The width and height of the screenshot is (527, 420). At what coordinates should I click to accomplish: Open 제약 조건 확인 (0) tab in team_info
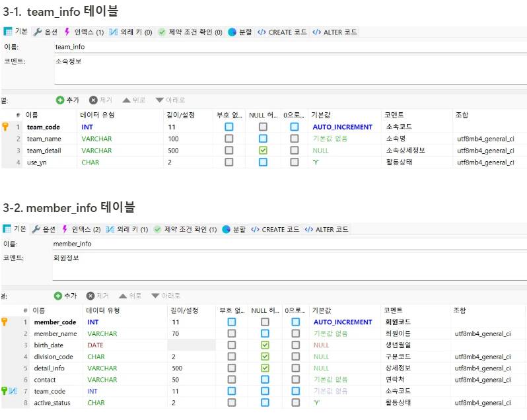(x=190, y=32)
